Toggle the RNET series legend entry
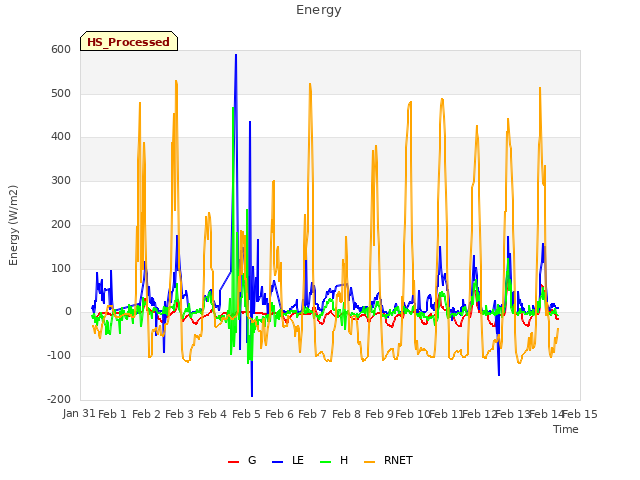 pyautogui.click(x=388, y=460)
